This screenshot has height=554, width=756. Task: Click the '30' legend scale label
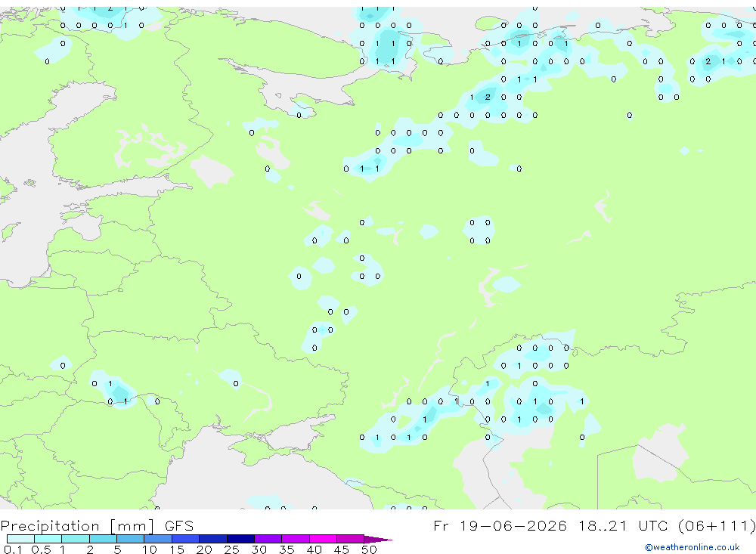[259, 549]
